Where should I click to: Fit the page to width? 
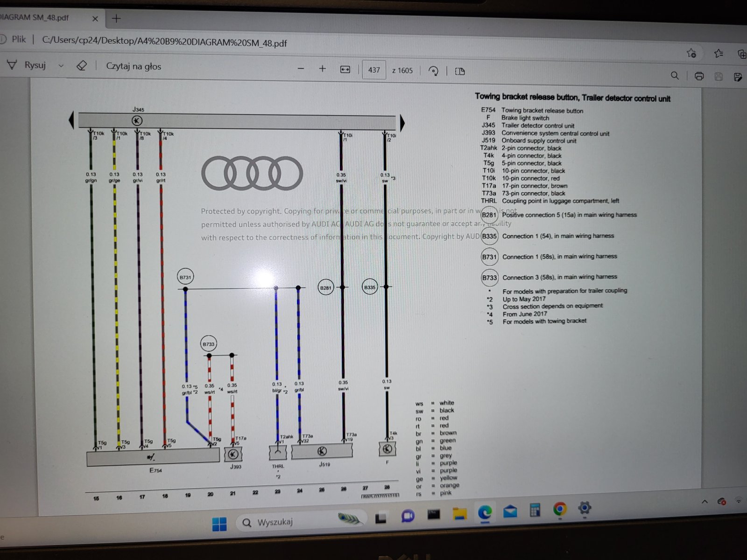tap(345, 70)
